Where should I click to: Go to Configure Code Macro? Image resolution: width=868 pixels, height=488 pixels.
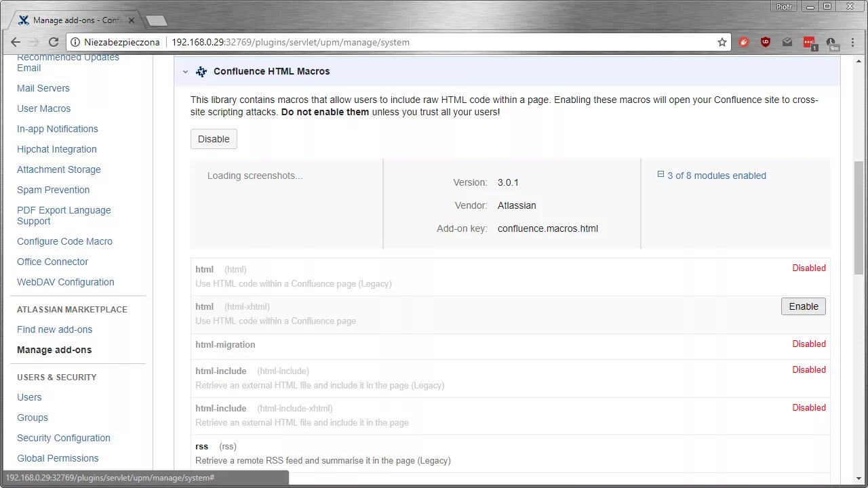click(65, 241)
